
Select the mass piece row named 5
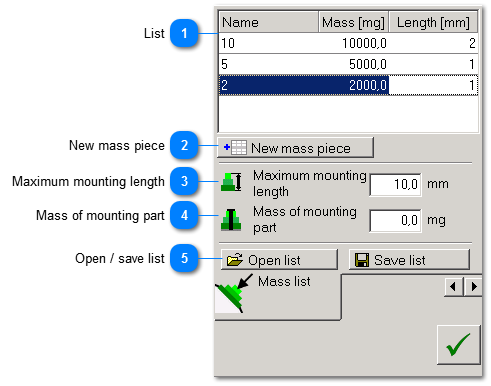point(348,64)
